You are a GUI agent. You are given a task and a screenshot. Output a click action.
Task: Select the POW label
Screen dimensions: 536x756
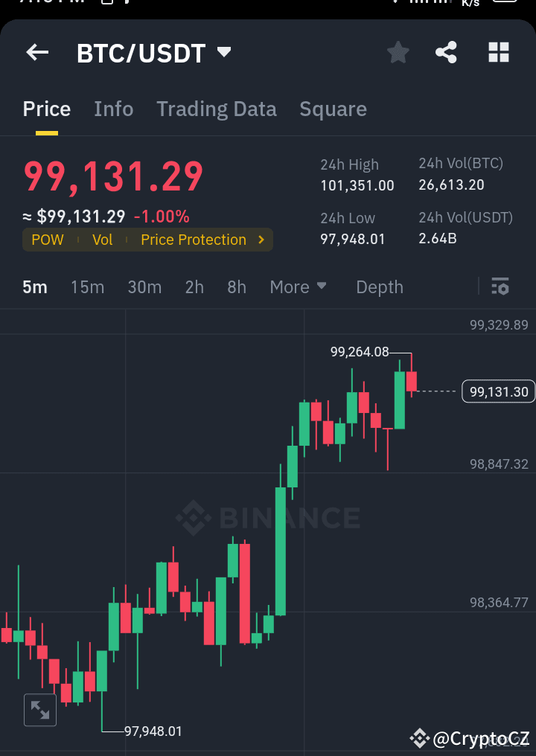point(47,240)
